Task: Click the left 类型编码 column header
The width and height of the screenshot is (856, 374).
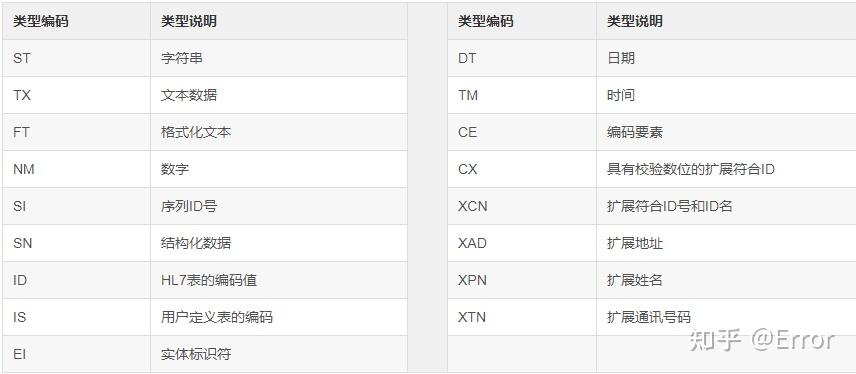Action: coord(76,21)
